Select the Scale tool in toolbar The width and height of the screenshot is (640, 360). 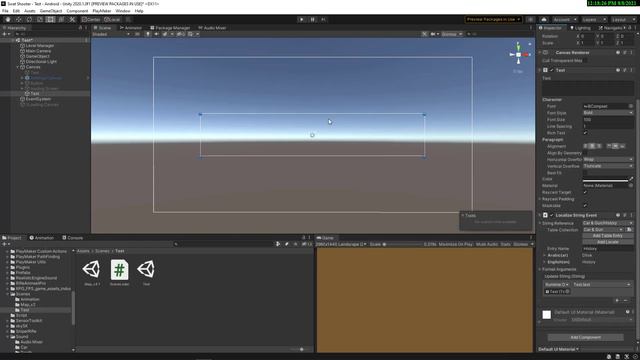click(x=40, y=19)
